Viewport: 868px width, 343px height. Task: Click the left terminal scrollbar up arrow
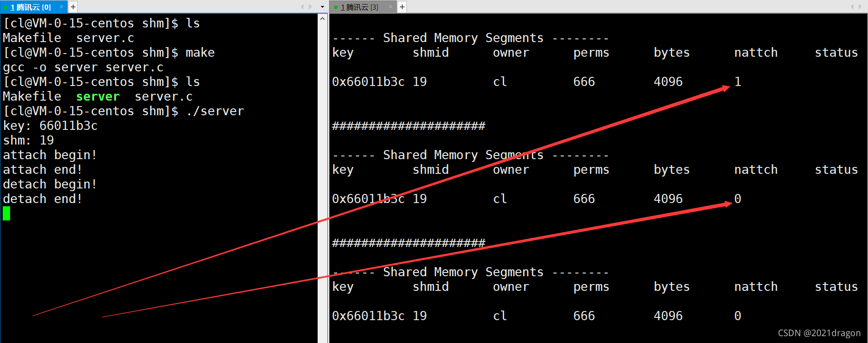coord(323,19)
